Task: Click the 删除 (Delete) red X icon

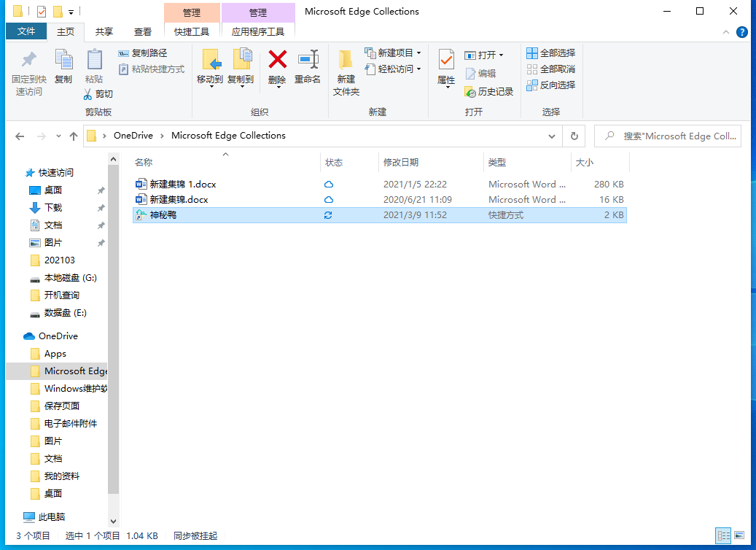Action: tap(277, 60)
